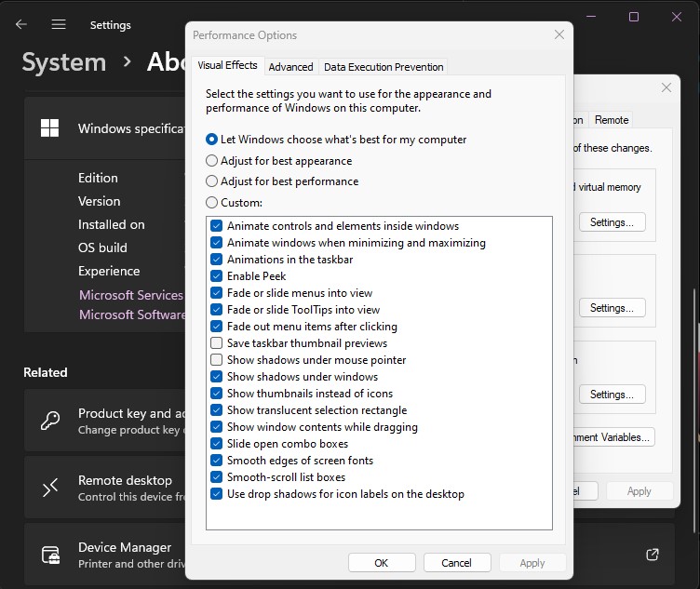700x589 pixels.
Task: Toggle Animate windows when minimizing and maximizing
Action: [217, 243]
